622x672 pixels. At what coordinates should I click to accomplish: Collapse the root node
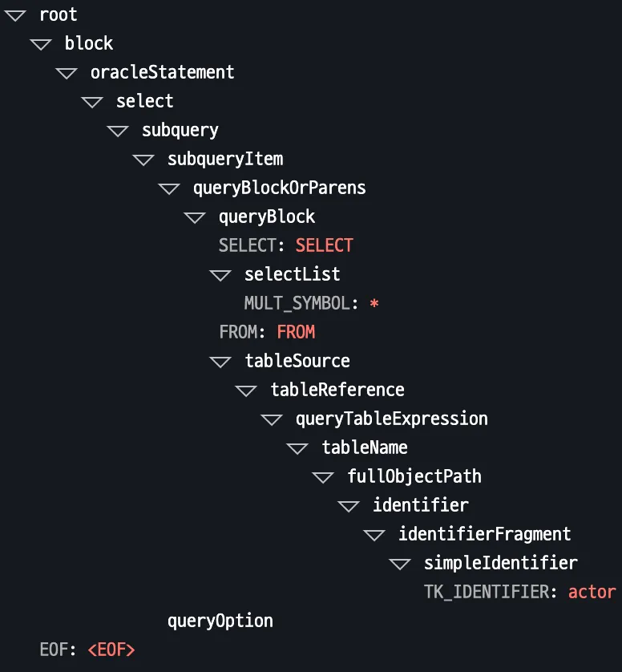tap(15, 14)
